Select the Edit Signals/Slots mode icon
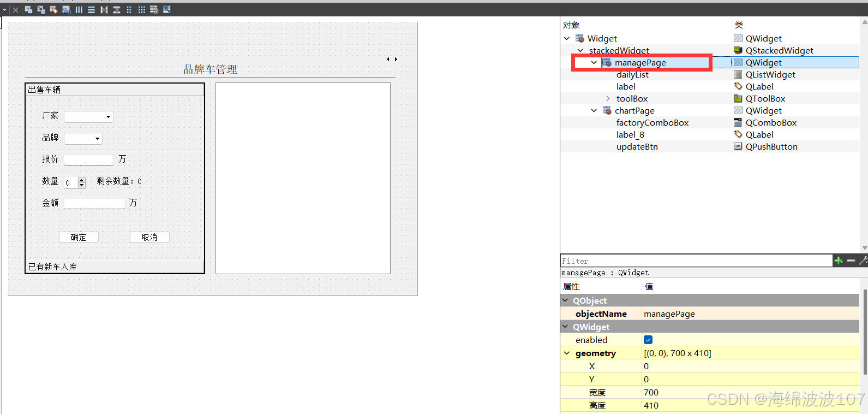868x414 pixels. [x=41, y=10]
